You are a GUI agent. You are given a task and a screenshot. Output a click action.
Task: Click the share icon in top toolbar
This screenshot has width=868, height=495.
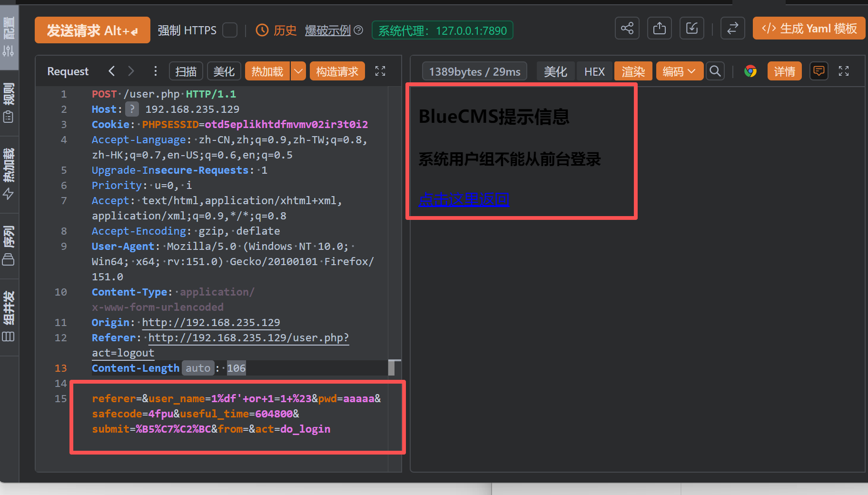pos(627,29)
